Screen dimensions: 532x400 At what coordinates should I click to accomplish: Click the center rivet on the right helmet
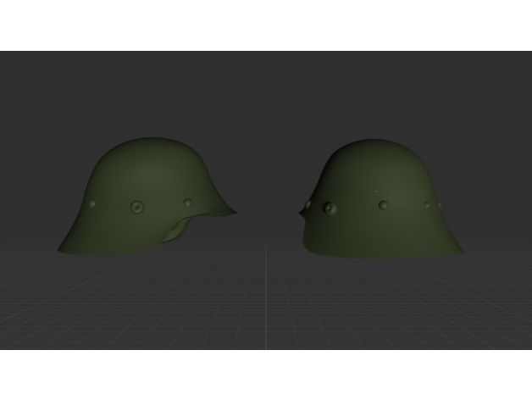click(x=383, y=205)
